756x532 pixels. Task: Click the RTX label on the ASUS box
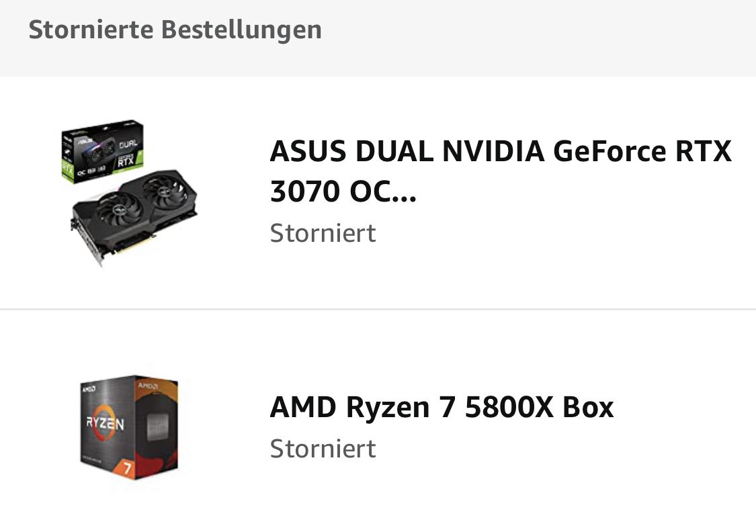[x=126, y=161]
